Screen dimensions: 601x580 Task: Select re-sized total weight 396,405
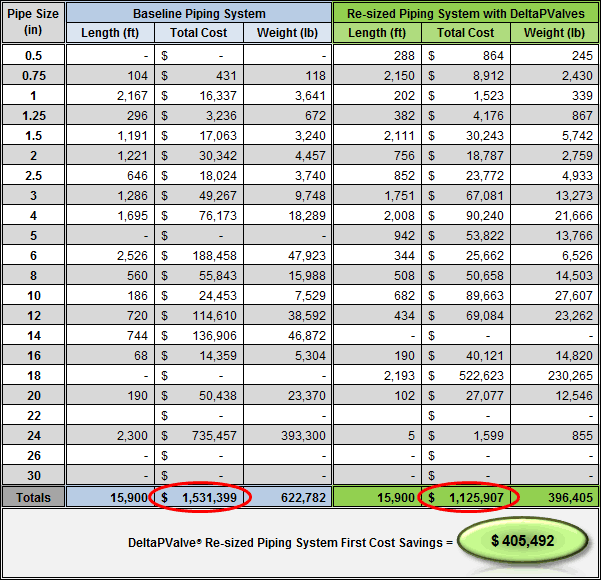click(x=570, y=498)
